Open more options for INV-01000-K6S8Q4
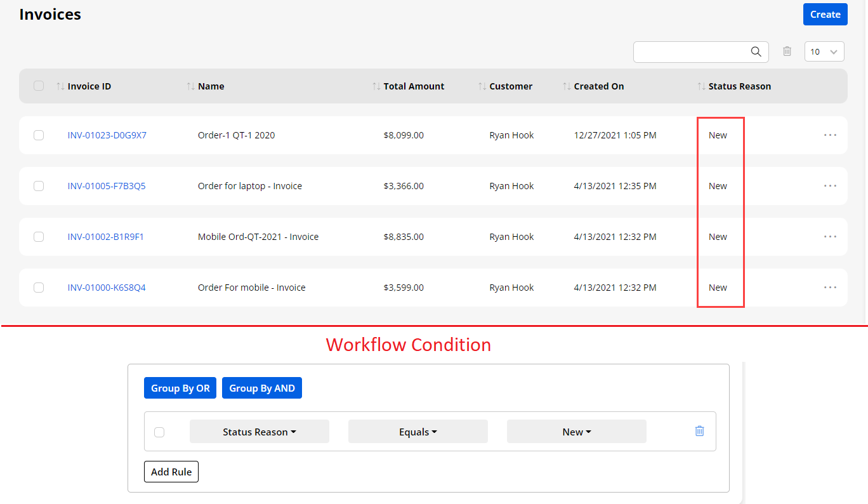 pyautogui.click(x=830, y=288)
